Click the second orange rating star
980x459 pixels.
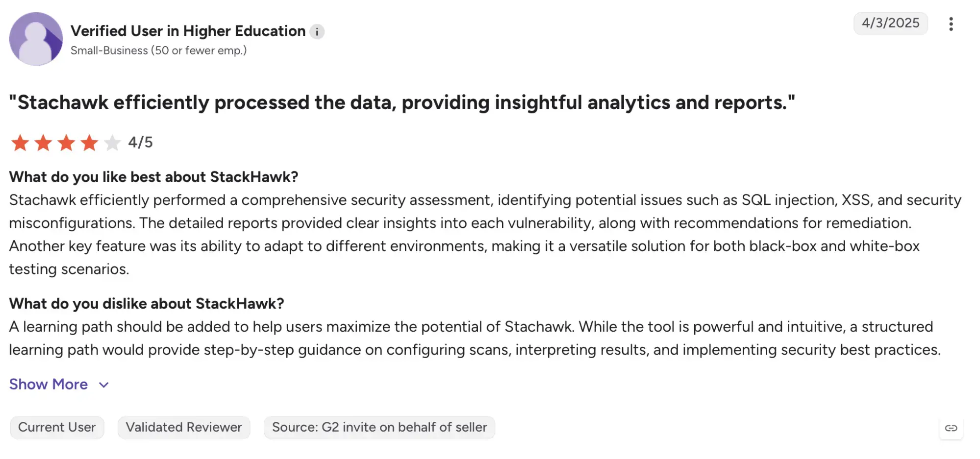point(43,143)
